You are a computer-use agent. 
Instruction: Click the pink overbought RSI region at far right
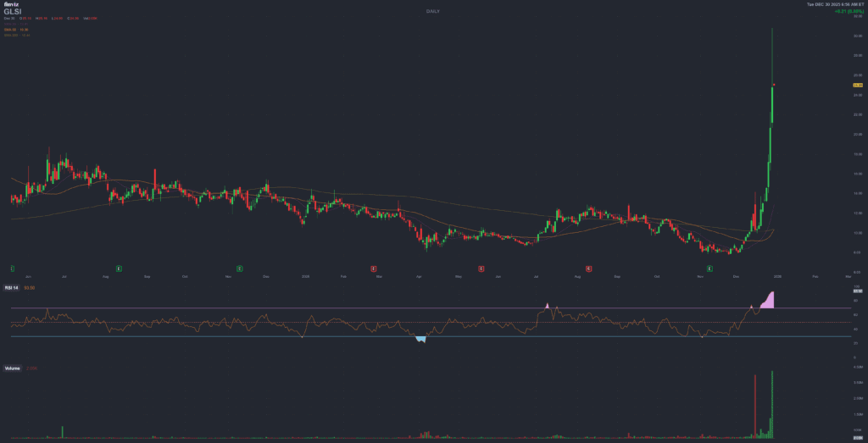pos(768,300)
